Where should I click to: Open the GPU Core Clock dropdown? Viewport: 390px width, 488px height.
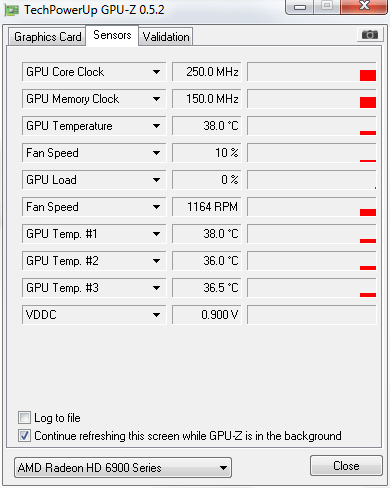94,72
